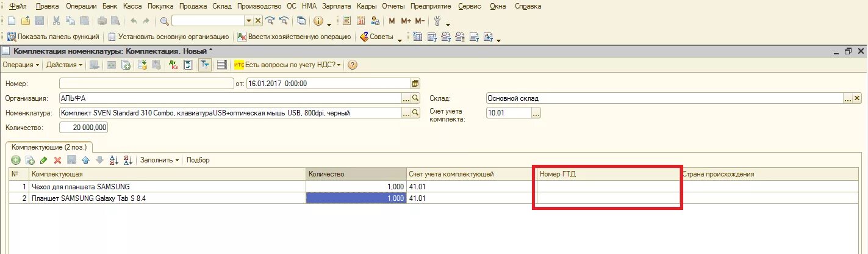Click Ввести хозяйственную операцию

pyautogui.click(x=295, y=37)
